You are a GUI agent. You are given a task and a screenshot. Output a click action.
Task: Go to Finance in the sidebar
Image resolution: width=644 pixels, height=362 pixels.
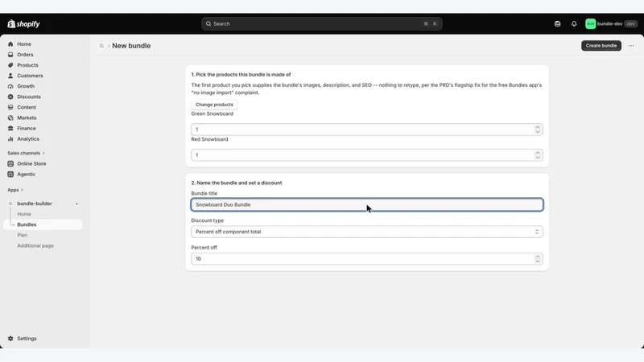[27, 128]
